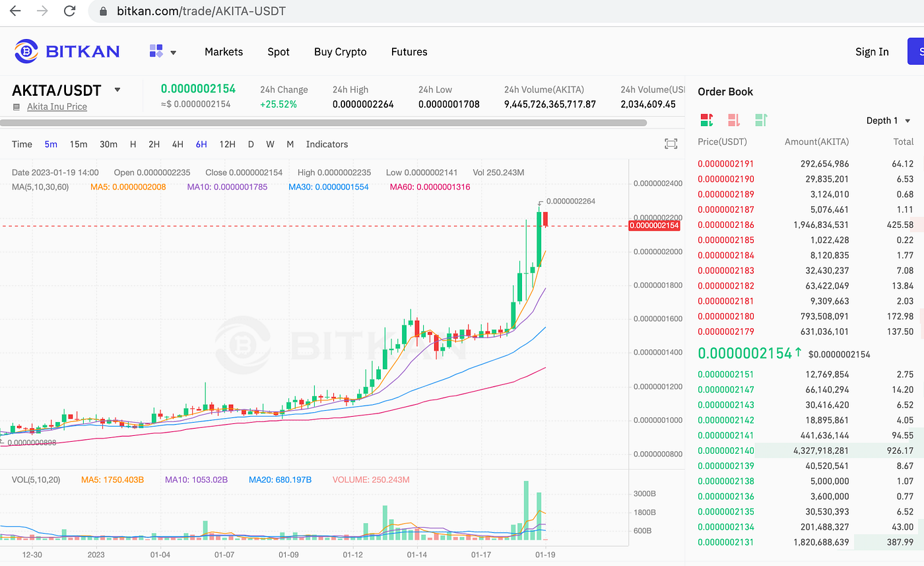Image resolution: width=924 pixels, height=566 pixels.
Task: Select the H hourly interval
Action: click(133, 144)
